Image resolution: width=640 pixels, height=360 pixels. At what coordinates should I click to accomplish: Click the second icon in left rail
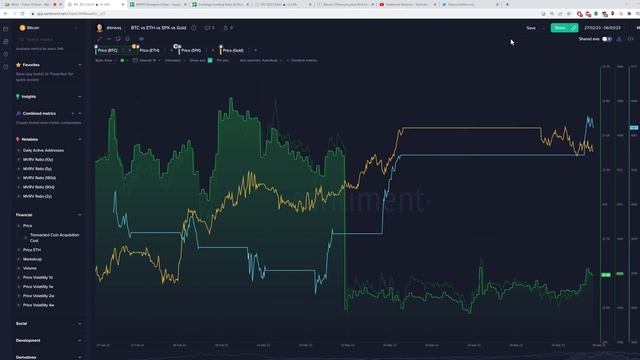tap(6, 42)
